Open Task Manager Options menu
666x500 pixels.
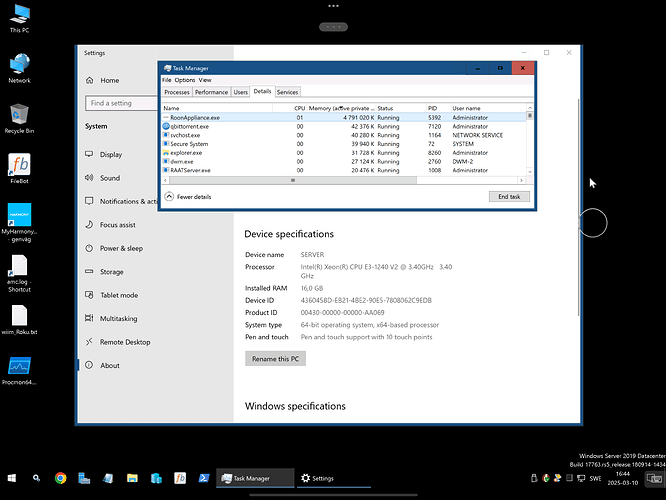[185, 80]
